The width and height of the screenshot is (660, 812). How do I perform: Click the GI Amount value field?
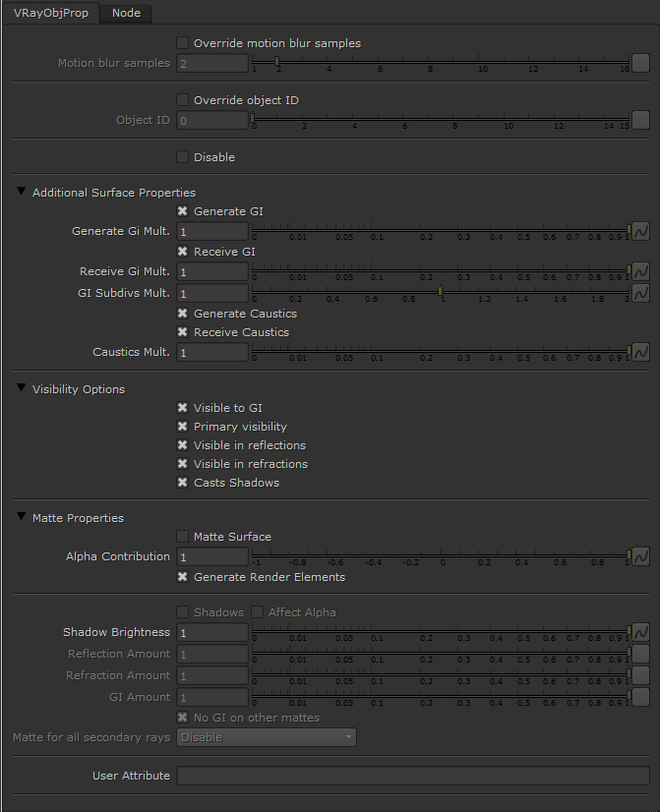pos(212,698)
